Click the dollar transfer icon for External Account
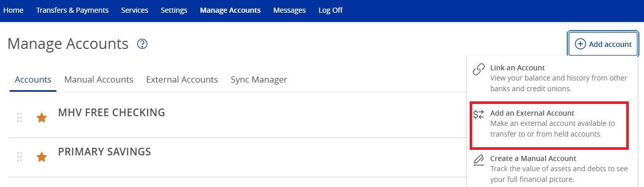Viewport: 644px width, 187px height. [x=479, y=115]
